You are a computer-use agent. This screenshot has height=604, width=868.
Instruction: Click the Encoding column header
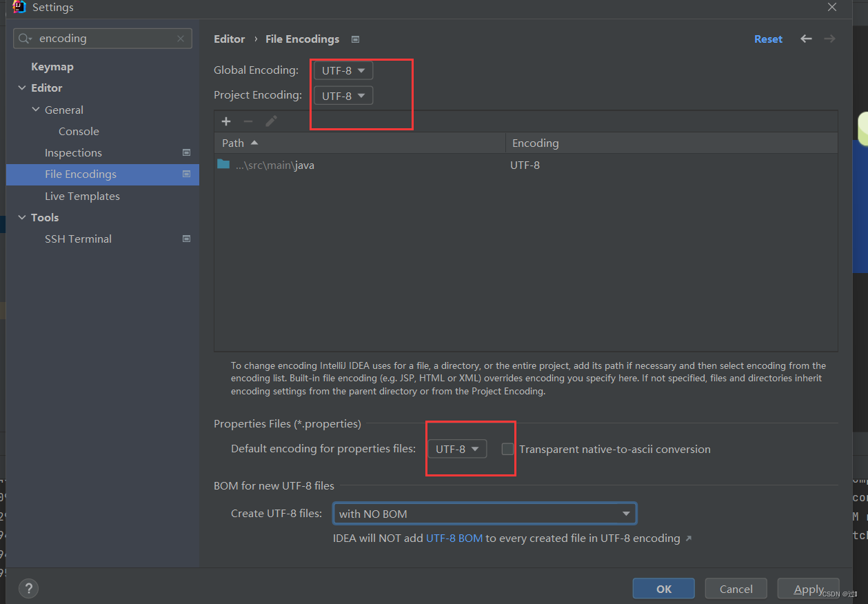click(672, 143)
